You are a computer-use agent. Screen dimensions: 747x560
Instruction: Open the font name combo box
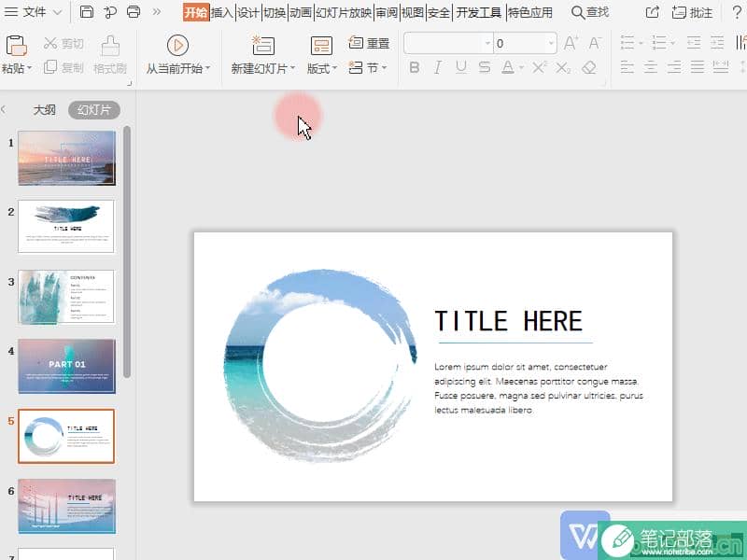coord(448,43)
